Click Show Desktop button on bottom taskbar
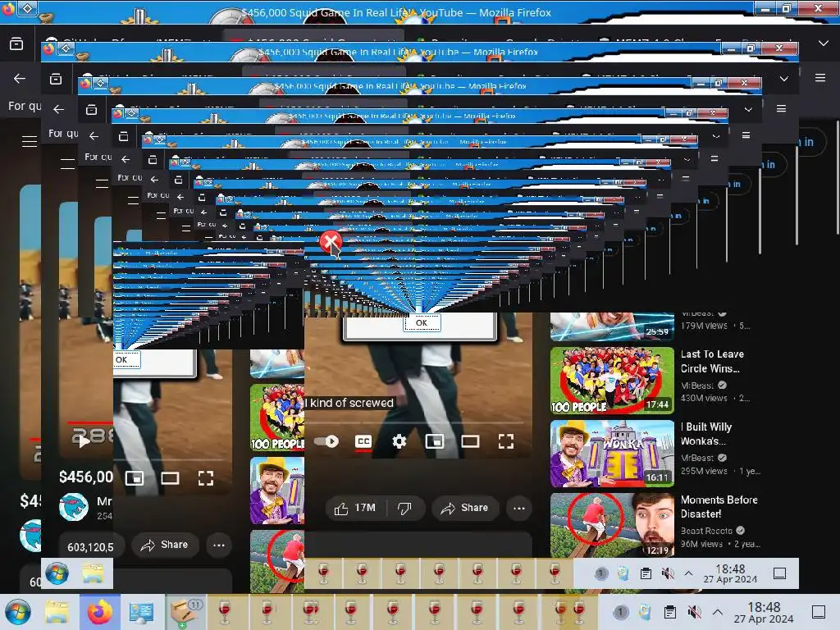The height and width of the screenshot is (630, 840). (x=818, y=612)
